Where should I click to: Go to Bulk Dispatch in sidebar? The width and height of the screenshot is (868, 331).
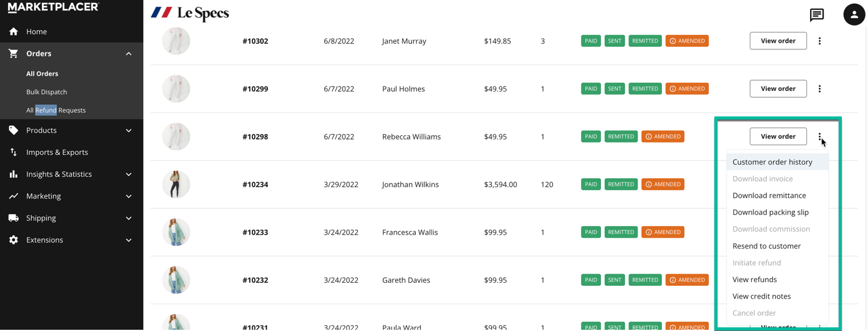coord(46,92)
